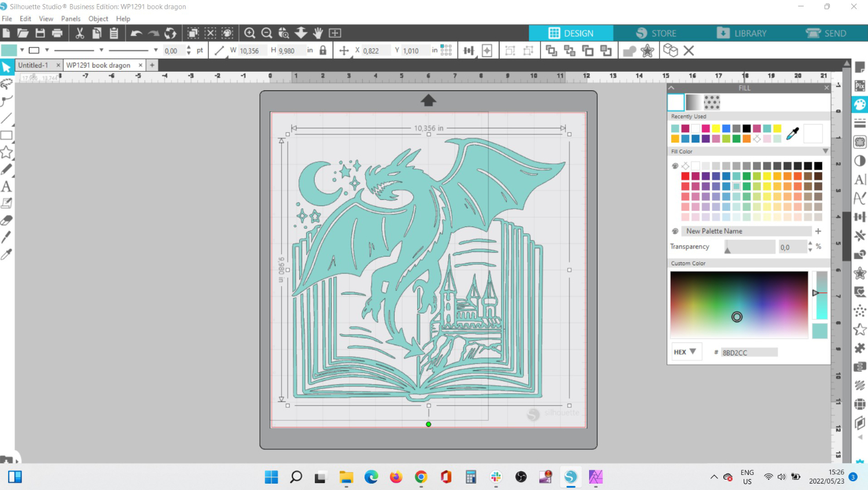Viewport: 868px width, 490px height.
Task: Collapse the Fill Color section arrow
Action: click(x=825, y=151)
